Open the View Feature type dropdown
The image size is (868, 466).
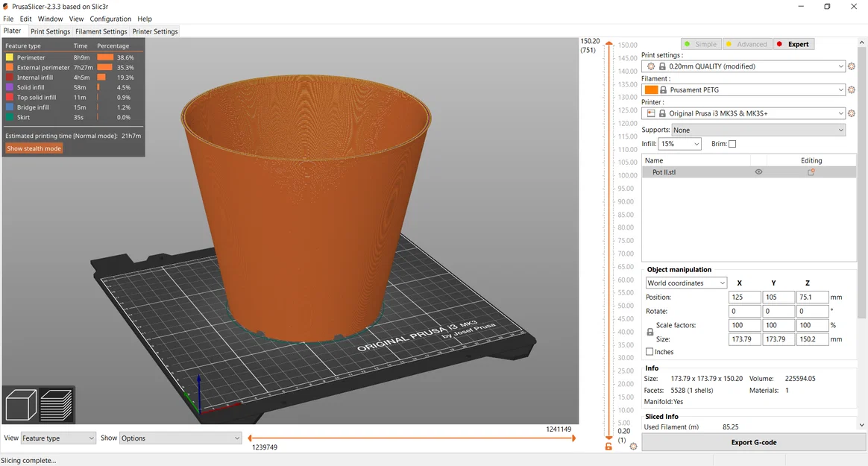point(58,438)
